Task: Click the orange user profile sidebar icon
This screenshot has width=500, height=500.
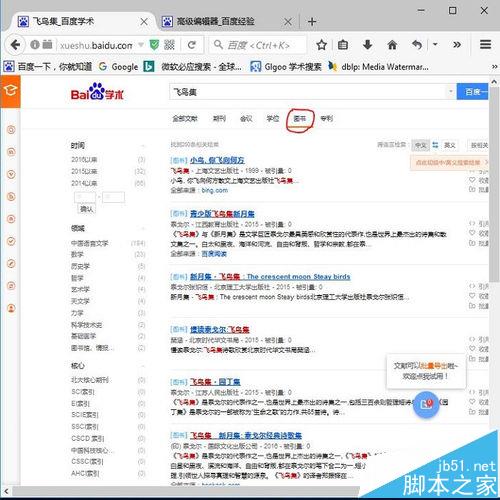Action: 11,308
